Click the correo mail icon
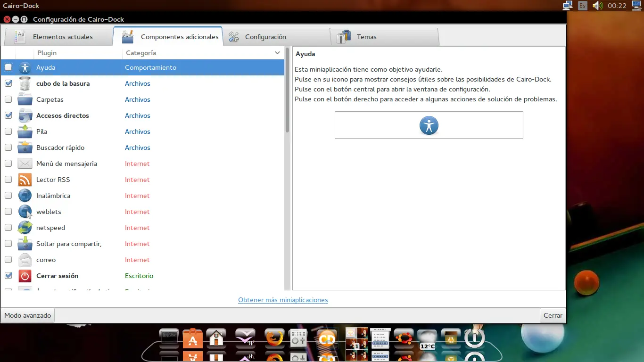Screen dimensions: 644x362 coord(25,260)
